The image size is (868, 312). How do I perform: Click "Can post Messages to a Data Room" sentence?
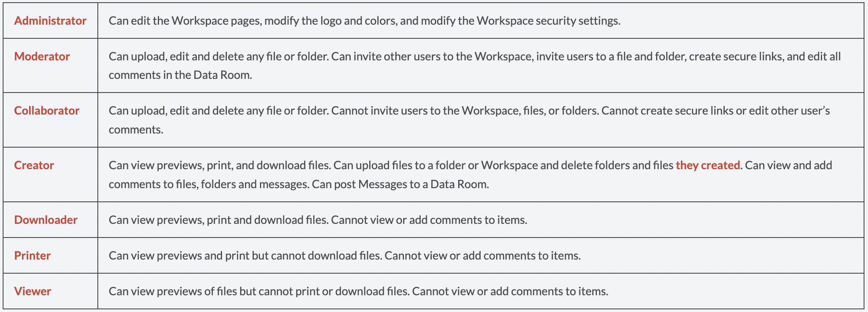click(x=400, y=184)
